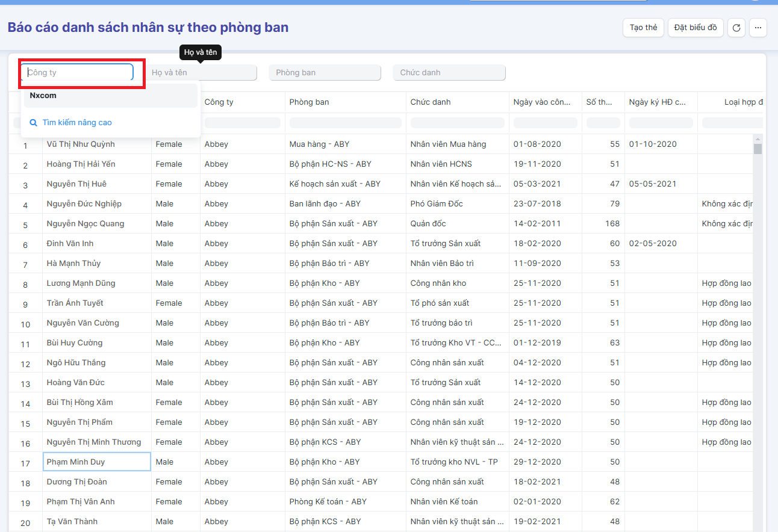Click the filter box under Phòng ban column
This screenshot has height=532, width=778.
(345, 123)
